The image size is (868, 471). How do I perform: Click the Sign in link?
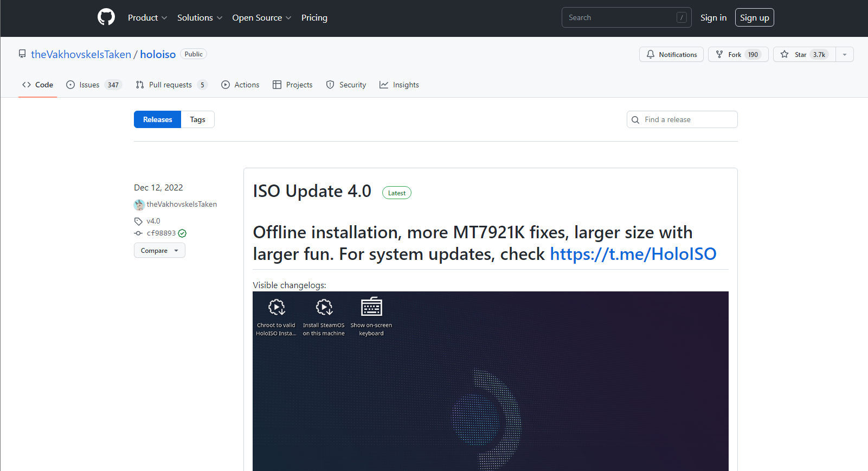(713, 17)
